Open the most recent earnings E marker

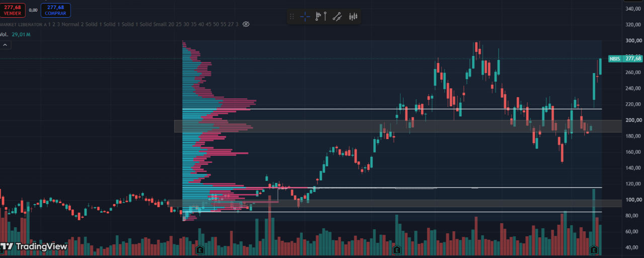594,249
